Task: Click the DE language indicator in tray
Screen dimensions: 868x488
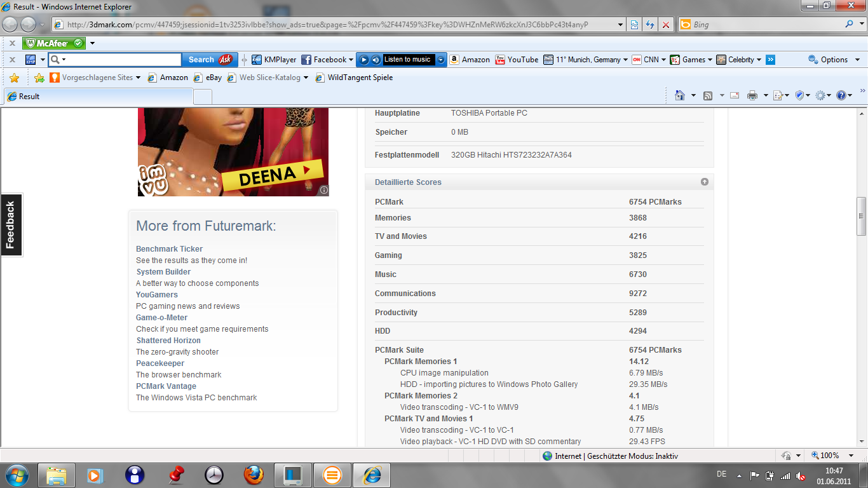Action: pos(721,474)
